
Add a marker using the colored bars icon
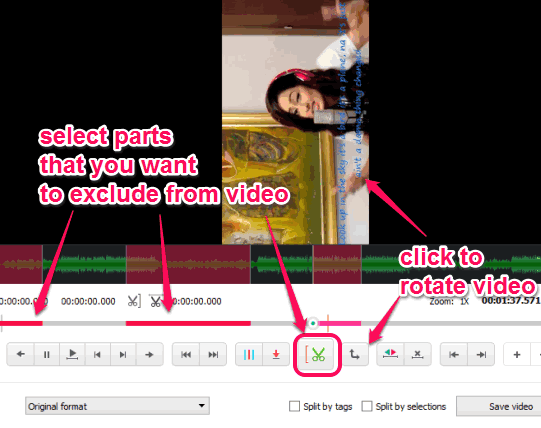click(249, 354)
